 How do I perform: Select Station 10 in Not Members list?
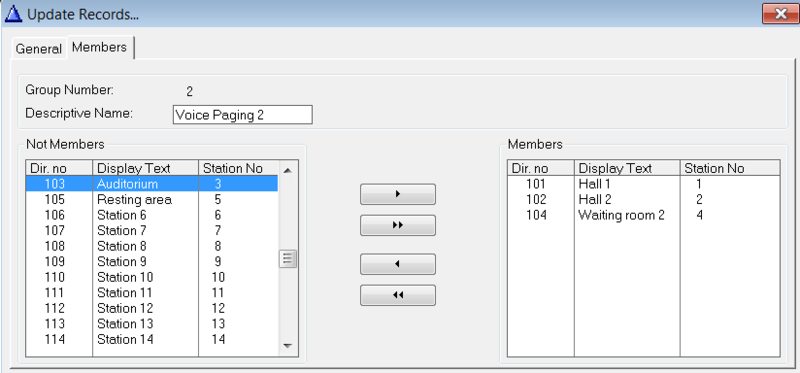152,277
